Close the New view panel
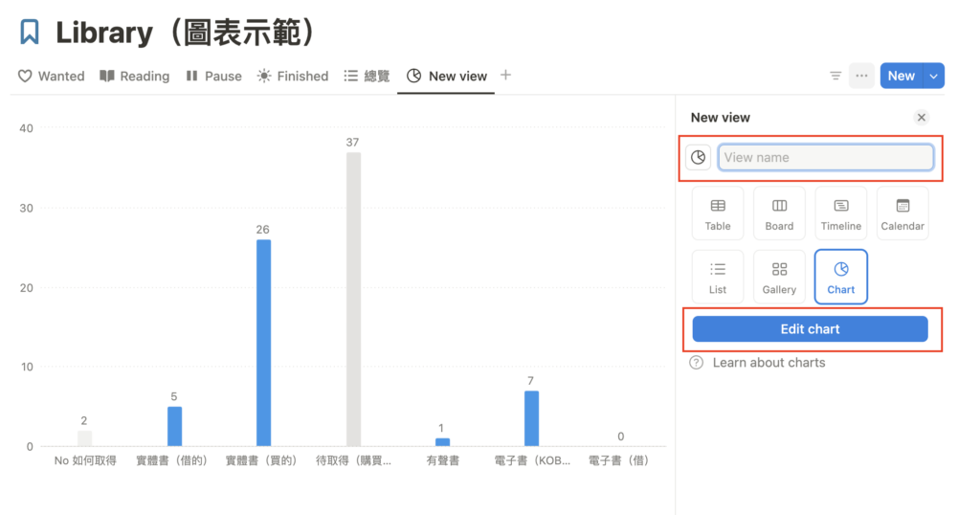This screenshot has width=980, height=515. [x=921, y=117]
